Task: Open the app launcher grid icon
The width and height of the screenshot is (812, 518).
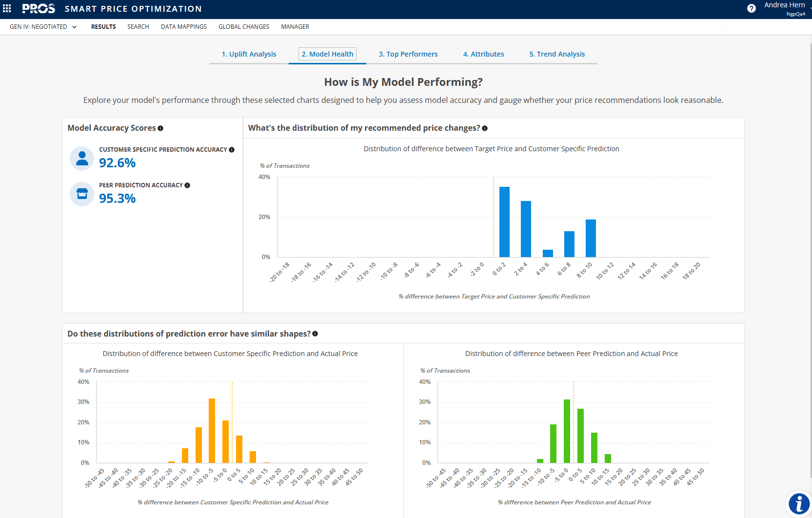Action: pyautogui.click(x=7, y=9)
